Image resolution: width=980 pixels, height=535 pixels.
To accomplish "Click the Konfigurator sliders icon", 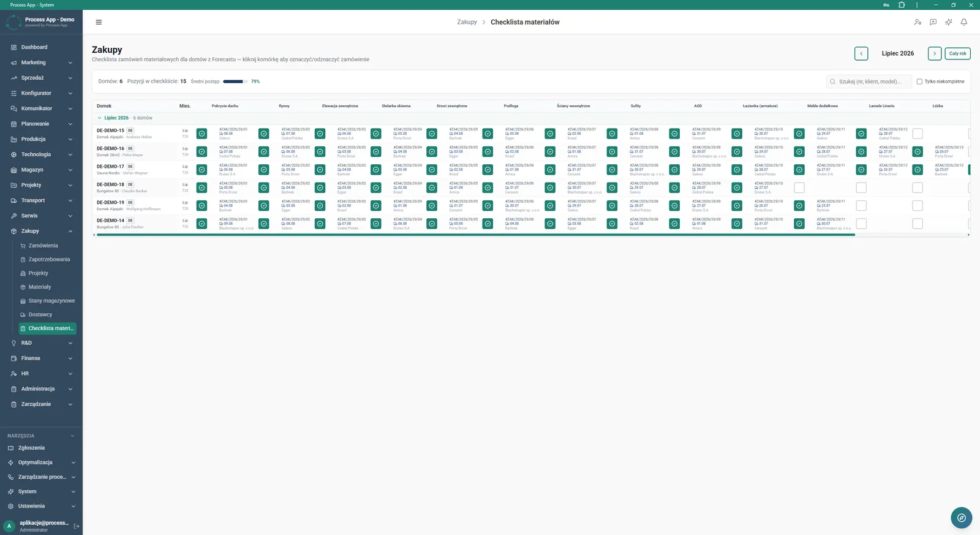I will (x=13, y=93).
